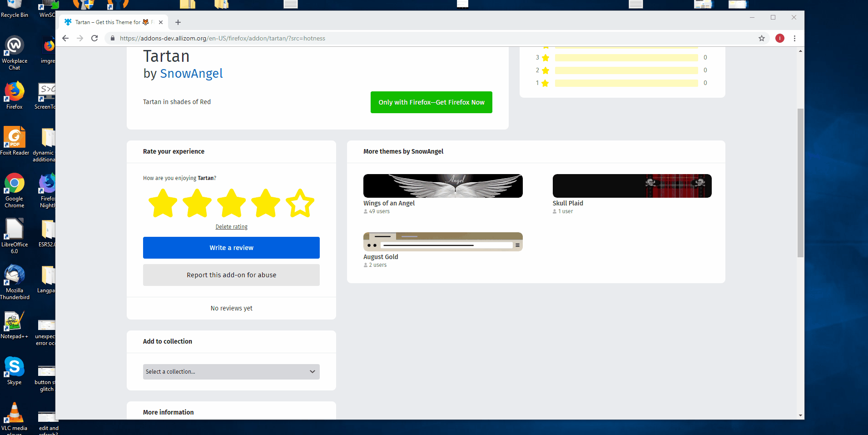Launch Google Chrome from the desktop
The height and width of the screenshot is (435, 868).
click(x=15, y=190)
